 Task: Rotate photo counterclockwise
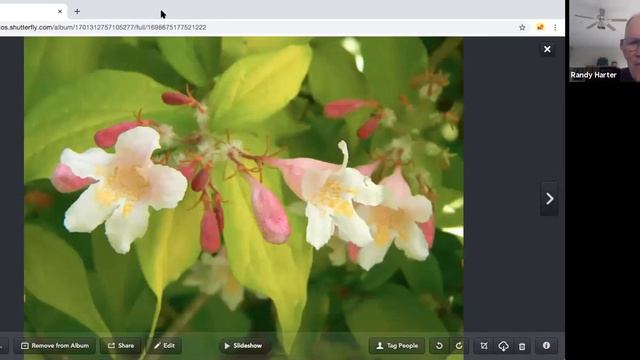pos(439,346)
